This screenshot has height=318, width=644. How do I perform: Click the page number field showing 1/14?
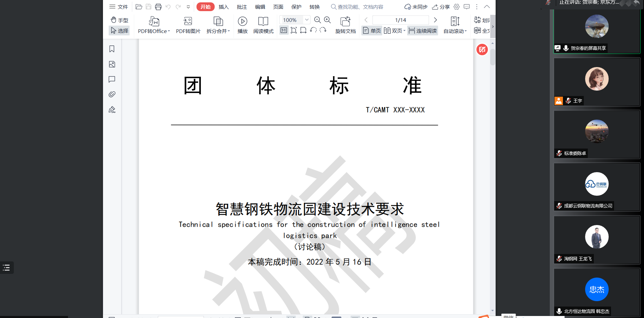[400, 20]
